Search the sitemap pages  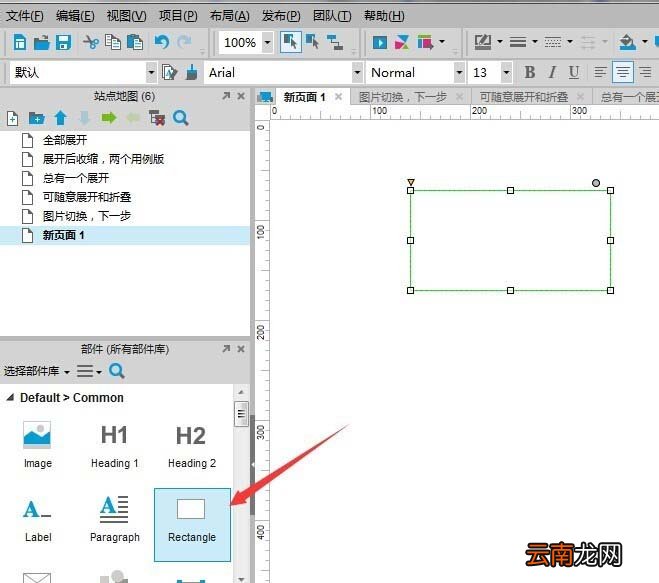click(181, 118)
